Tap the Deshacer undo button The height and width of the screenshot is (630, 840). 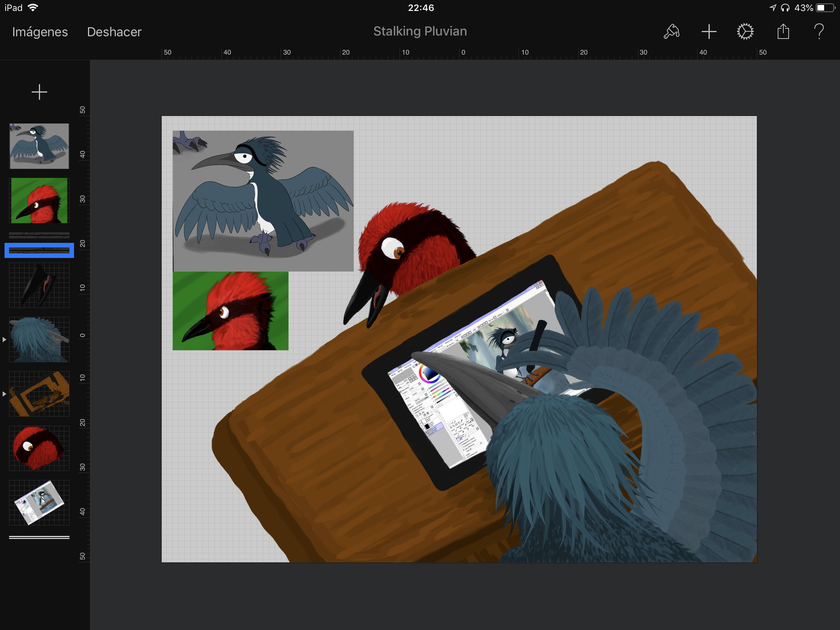tap(114, 32)
